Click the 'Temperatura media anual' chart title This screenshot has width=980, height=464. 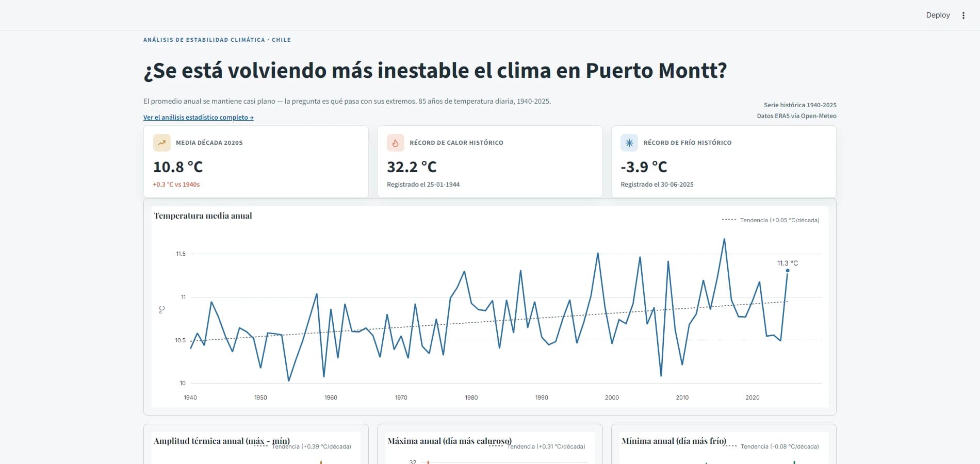coord(203,216)
